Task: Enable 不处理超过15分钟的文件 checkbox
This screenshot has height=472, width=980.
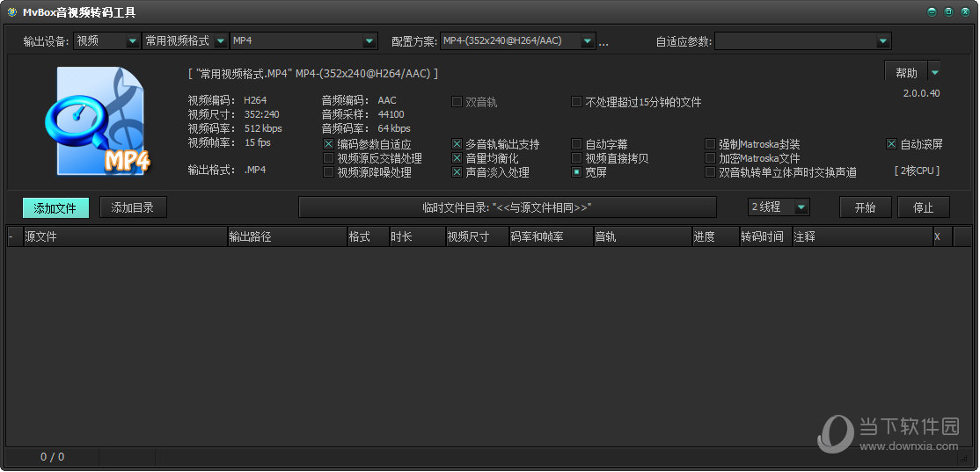Action: click(576, 102)
